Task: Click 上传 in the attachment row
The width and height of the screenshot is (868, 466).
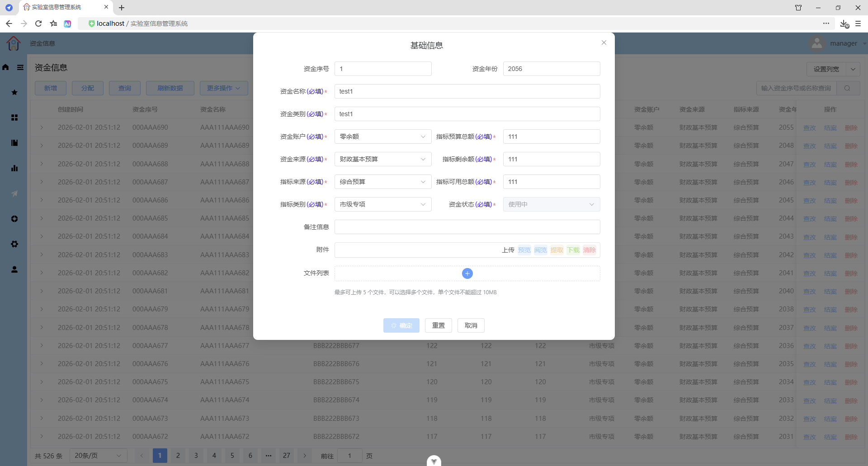Action: pyautogui.click(x=508, y=250)
